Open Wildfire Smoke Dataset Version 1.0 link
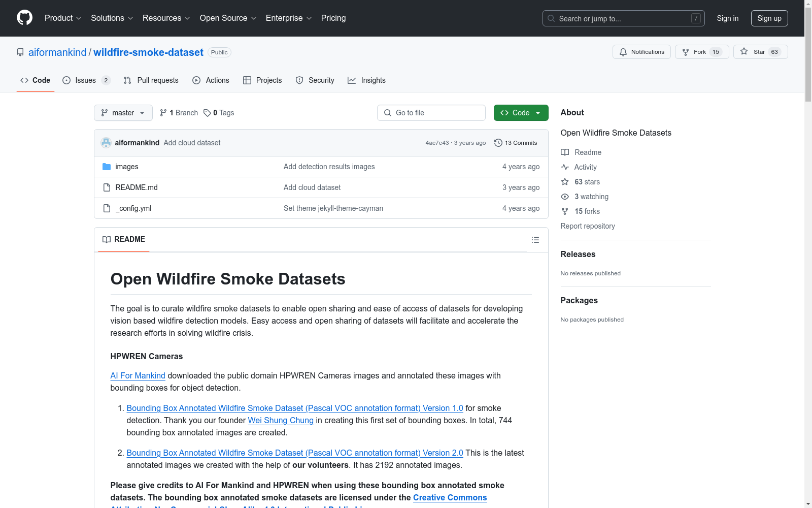The height and width of the screenshot is (508, 812). (295, 408)
